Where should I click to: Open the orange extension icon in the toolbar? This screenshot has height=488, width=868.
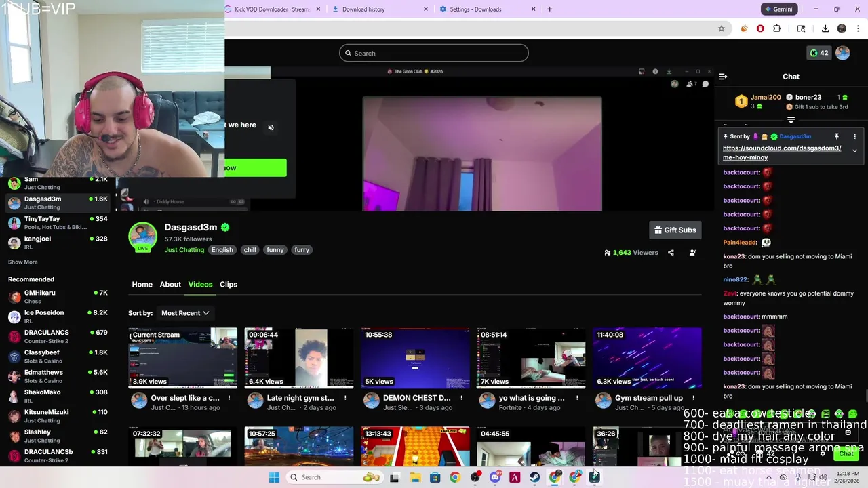[744, 28]
